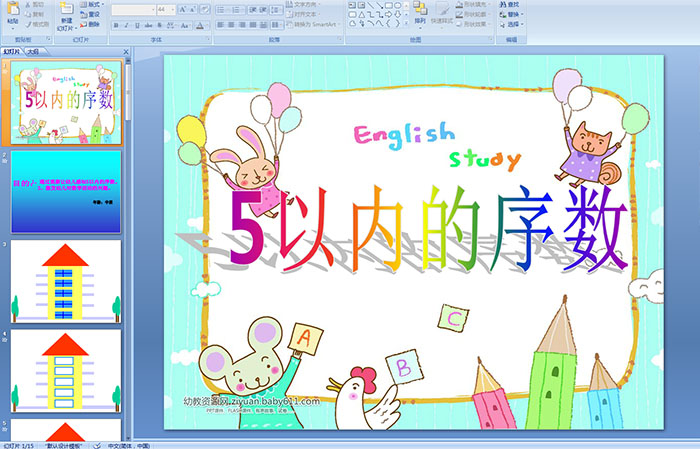Select slide 4 thumbnail with white-windowed house
The width and height of the screenshot is (700, 449).
[x=66, y=371]
